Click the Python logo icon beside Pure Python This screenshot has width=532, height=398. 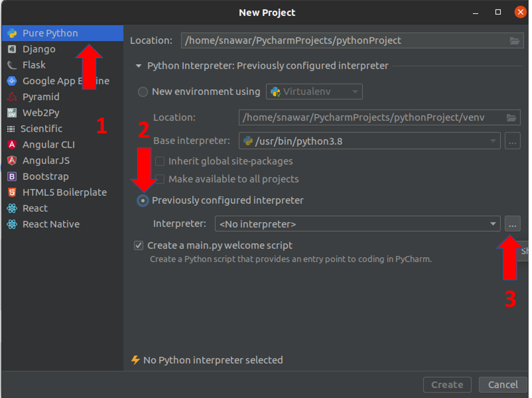tap(12, 33)
